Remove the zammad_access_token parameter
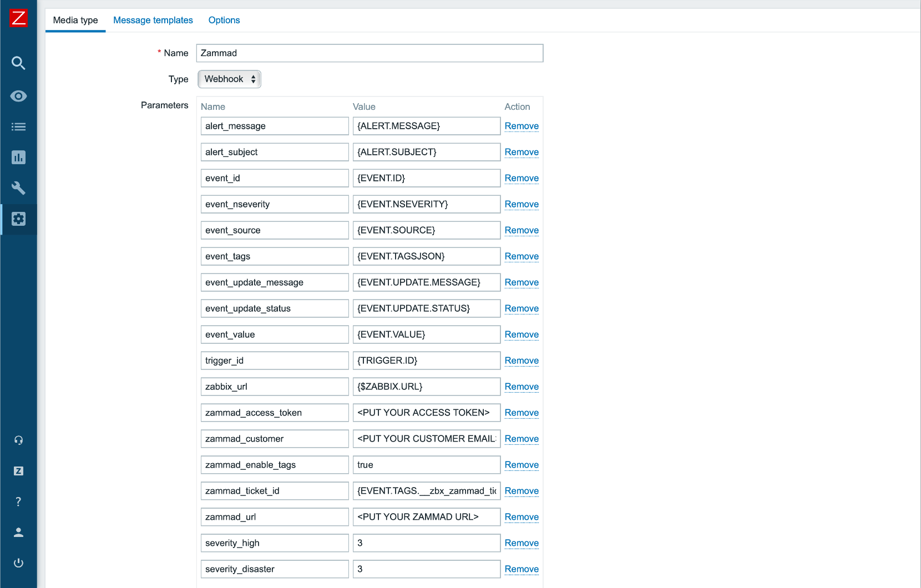Viewport: 921px width, 588px height. click(522, 413)
